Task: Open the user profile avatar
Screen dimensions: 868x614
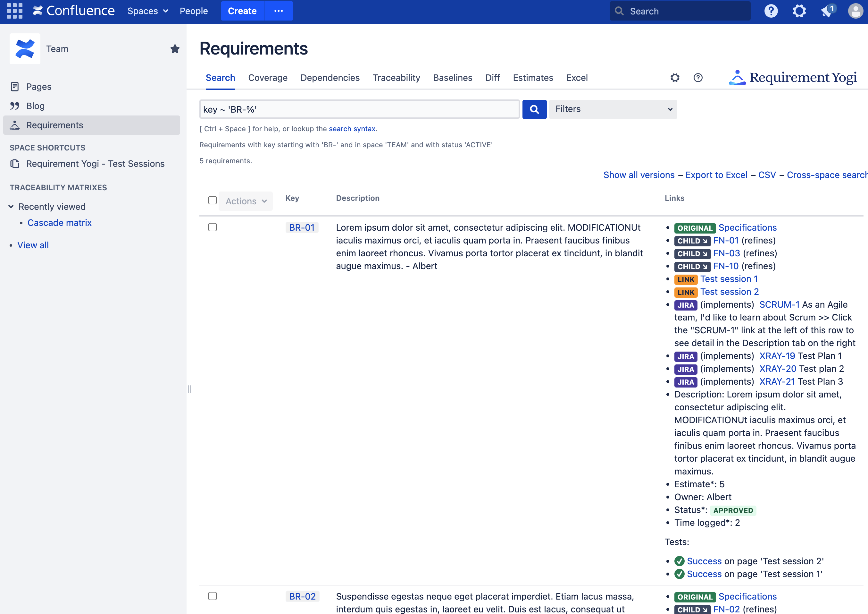Action: click(x=855, y=11)
